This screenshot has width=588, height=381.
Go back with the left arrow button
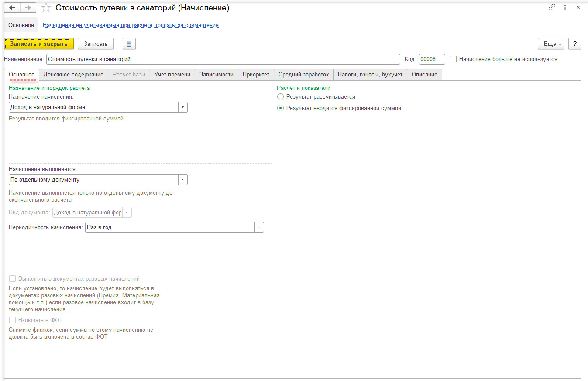coord(12,8)
